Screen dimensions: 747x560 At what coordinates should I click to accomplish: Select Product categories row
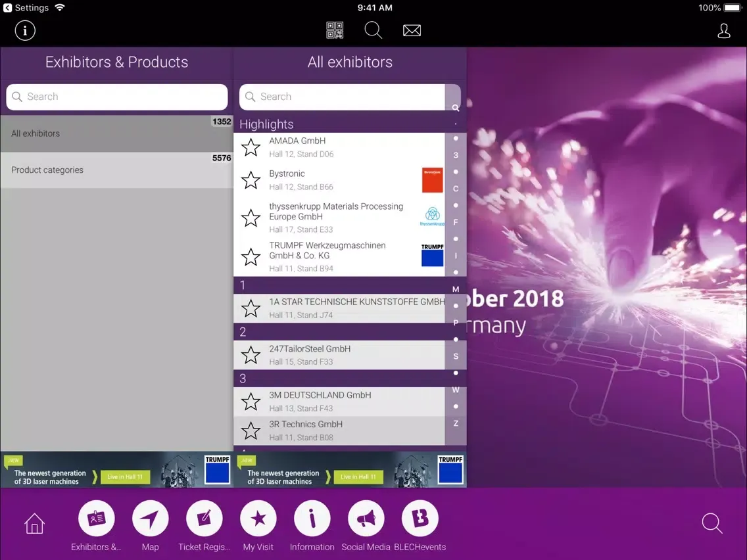[117, 170]
